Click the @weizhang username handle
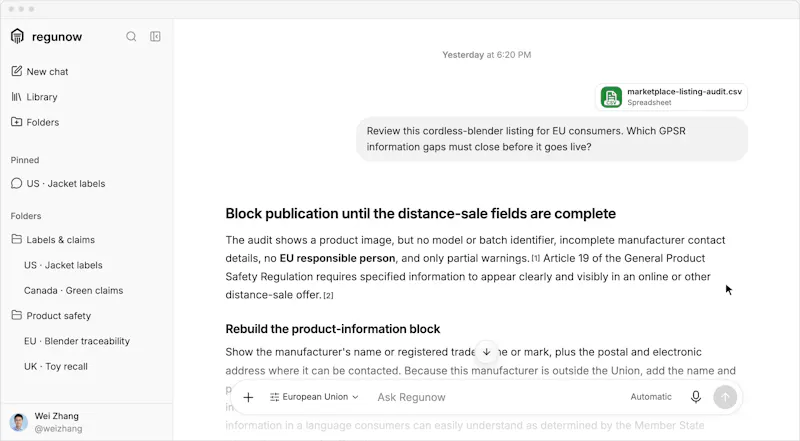 tap(58, 429)
